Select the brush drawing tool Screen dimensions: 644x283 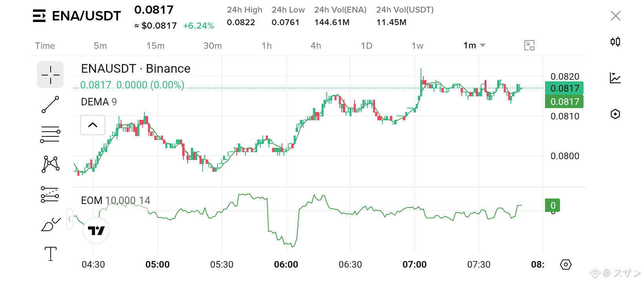[x=50, y=224]
